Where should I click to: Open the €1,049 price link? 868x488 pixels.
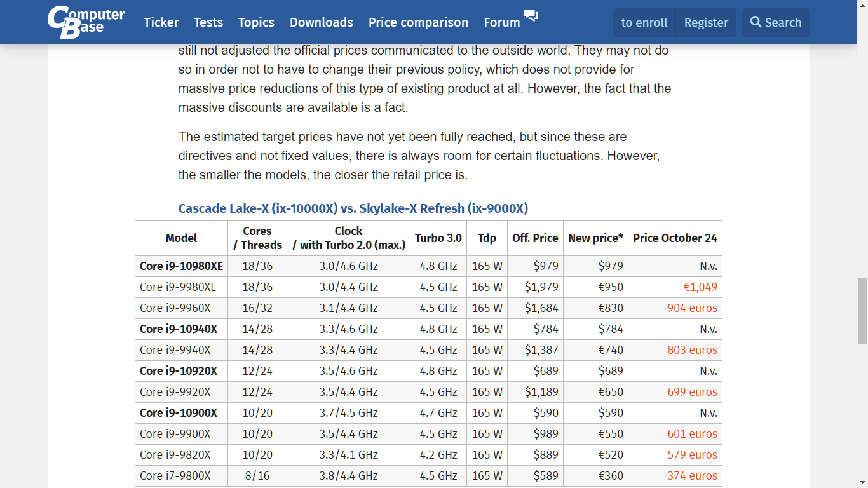tap(700, 287)
